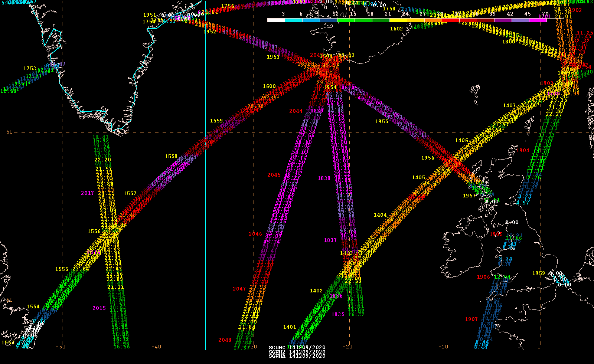
Task: Click the SGWH2 141209/2020 legend line
Action: 297,352
